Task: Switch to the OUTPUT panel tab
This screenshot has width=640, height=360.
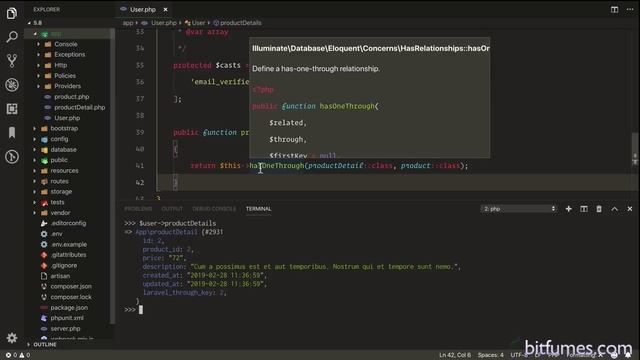Action: pyautogui.click(x=172, y=209)
